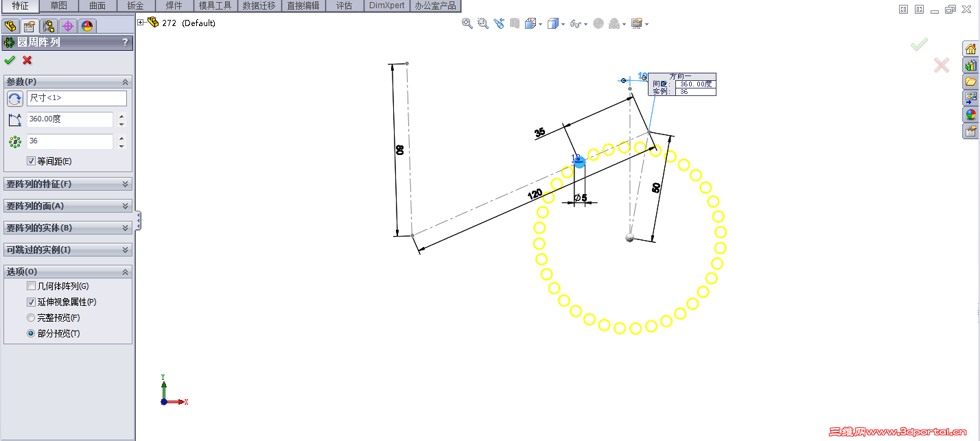Click the Hide/Show Items glasses icon
The width and height of the screenshot is (980, 441).
click(576, 23)
